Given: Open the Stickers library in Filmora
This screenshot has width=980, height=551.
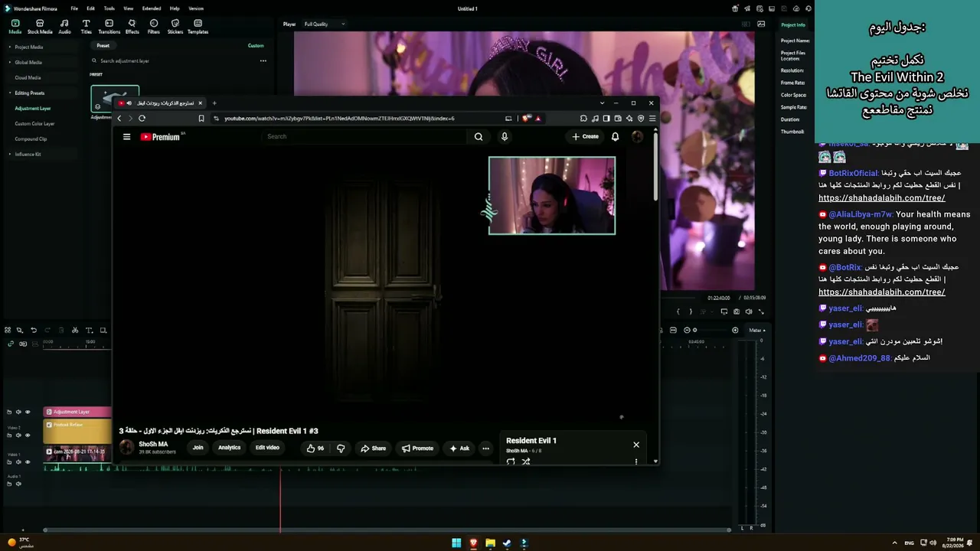Looking at the screenshot, I should click(175, 27).
